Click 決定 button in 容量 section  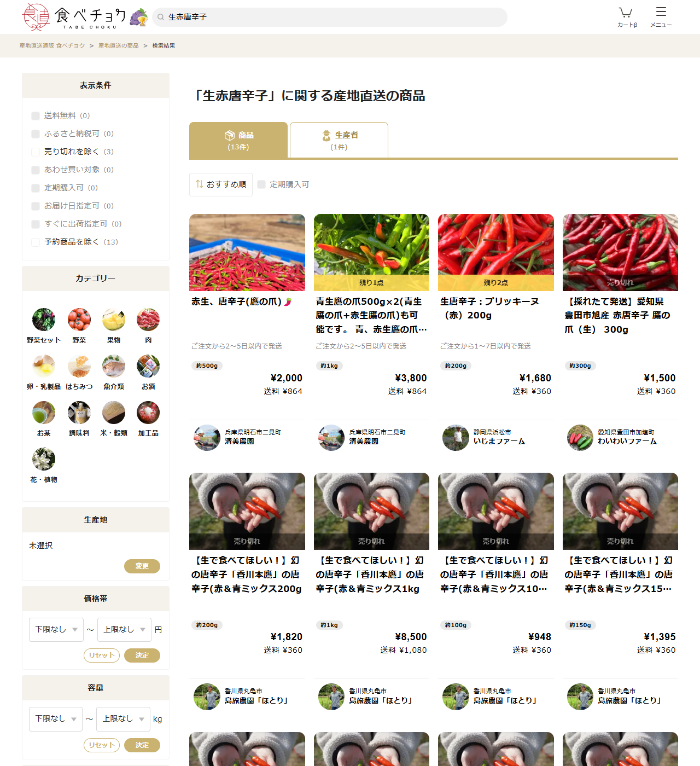(142, 745)
